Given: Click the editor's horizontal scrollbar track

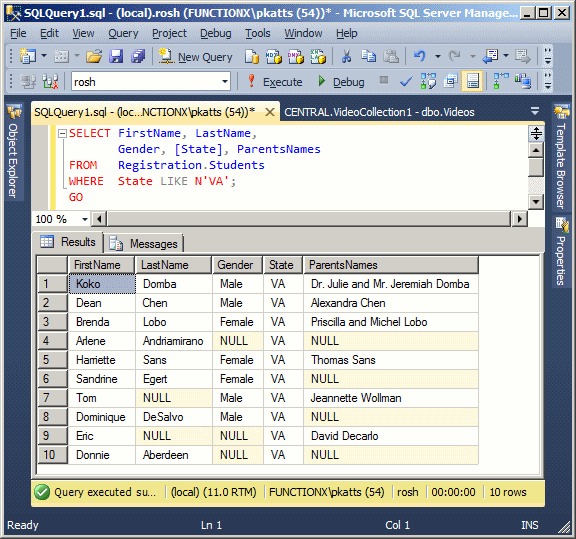Looking at the screenshot, I should point(309,219).
